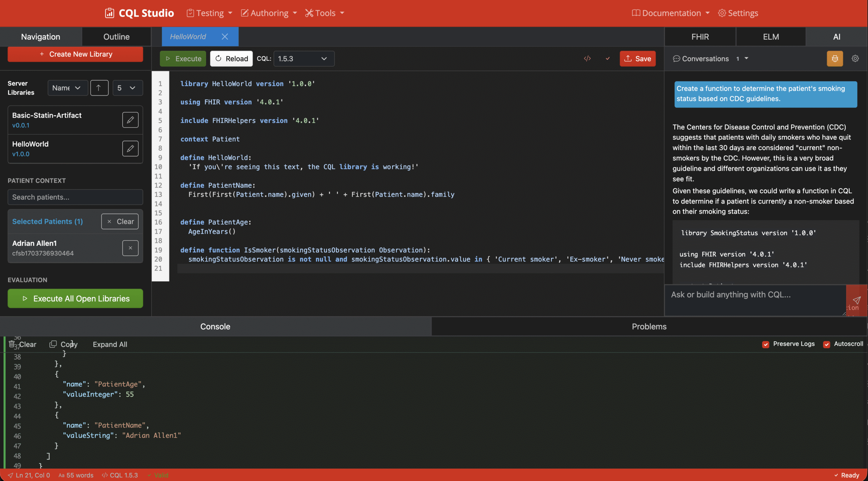
Task: Click Execute All Open Libraries button
Action: coord(75,299)
